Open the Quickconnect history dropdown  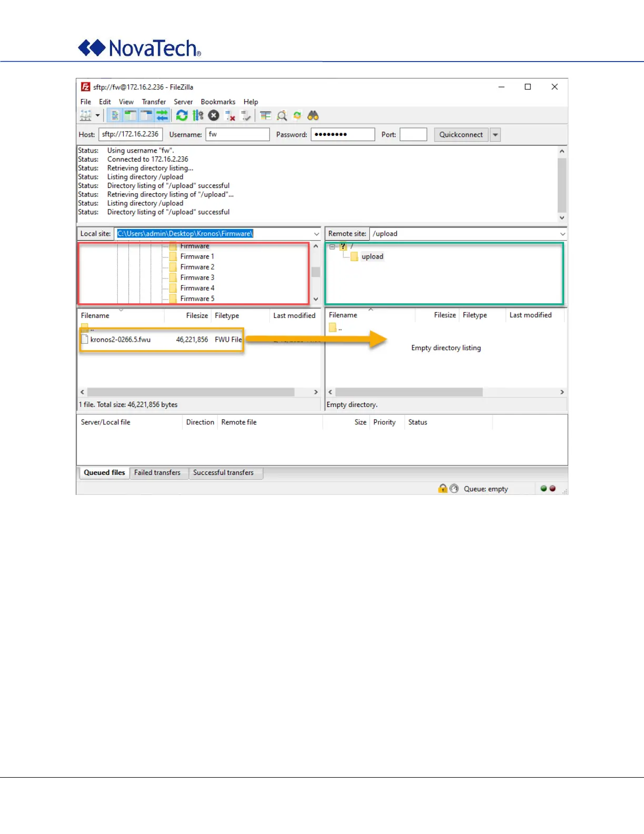495,134
